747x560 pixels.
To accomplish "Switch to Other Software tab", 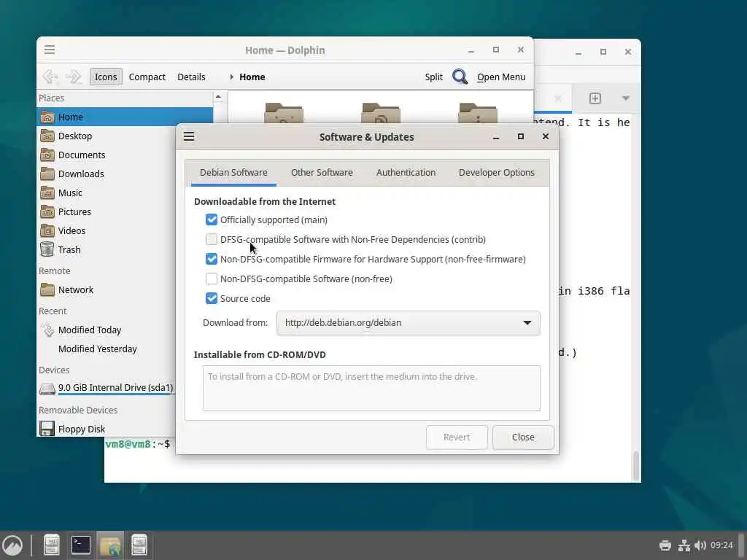I will point(322,173).
